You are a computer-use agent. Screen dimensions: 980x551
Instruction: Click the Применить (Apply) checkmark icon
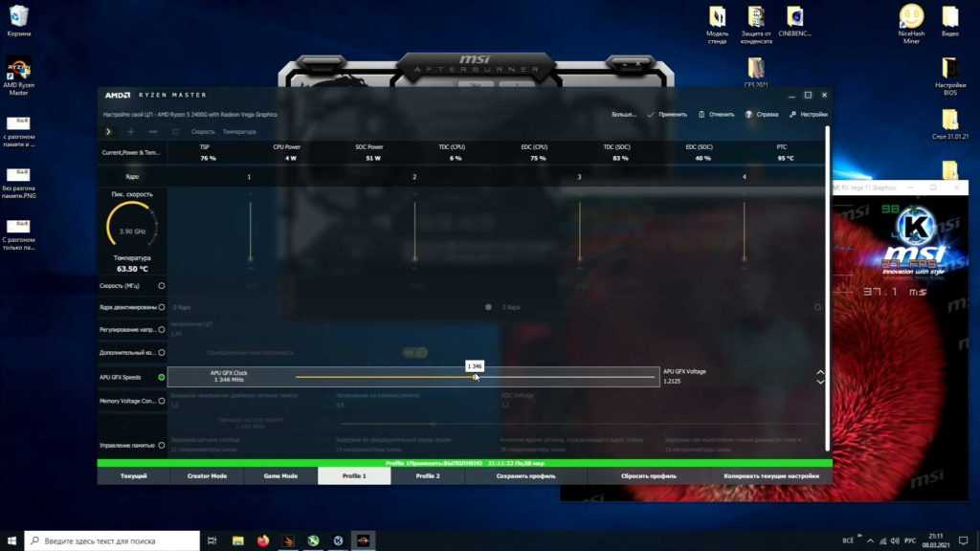(x=651, y=114)
